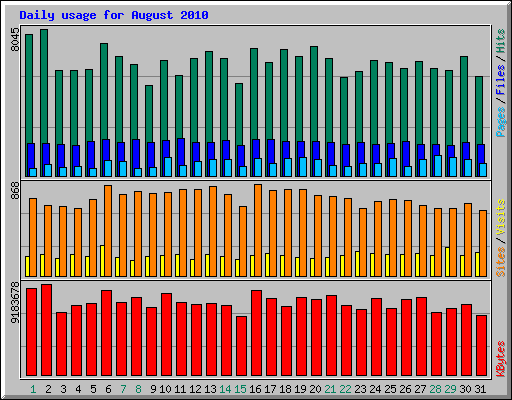
Task: Click day label 22 on the x-axis
Action: [x=345, y=389]
